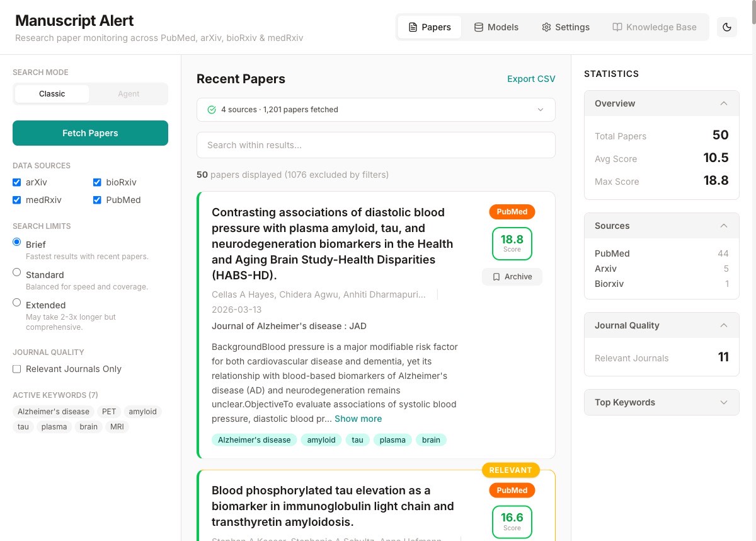
Task: Enable Relevant Journals Only checkbox
Action: click(17, 369)
